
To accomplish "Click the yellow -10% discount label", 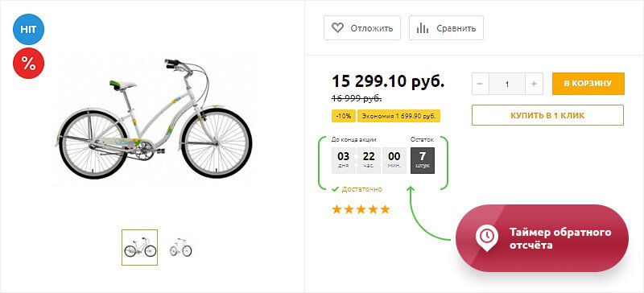I will (344, 116).
